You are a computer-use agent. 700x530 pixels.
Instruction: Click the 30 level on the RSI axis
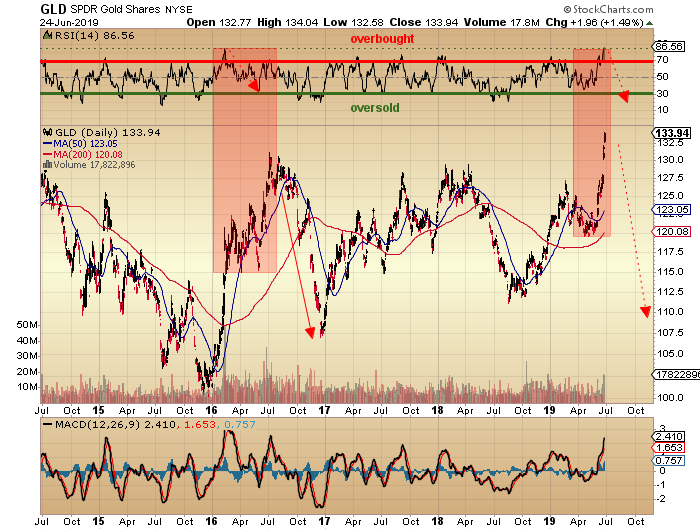(x=663, y=93)
